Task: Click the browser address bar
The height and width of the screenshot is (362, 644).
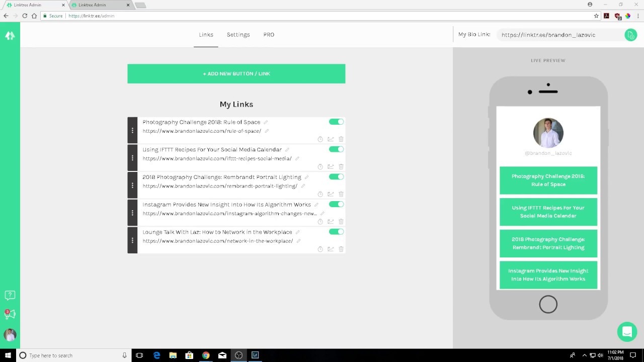Action: point(322,16)
